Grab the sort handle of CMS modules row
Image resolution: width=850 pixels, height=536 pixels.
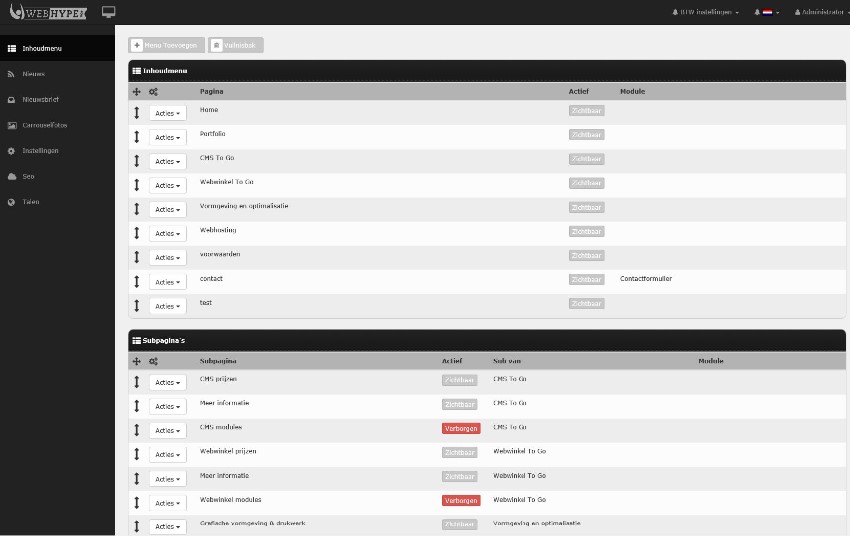[137, 430]
